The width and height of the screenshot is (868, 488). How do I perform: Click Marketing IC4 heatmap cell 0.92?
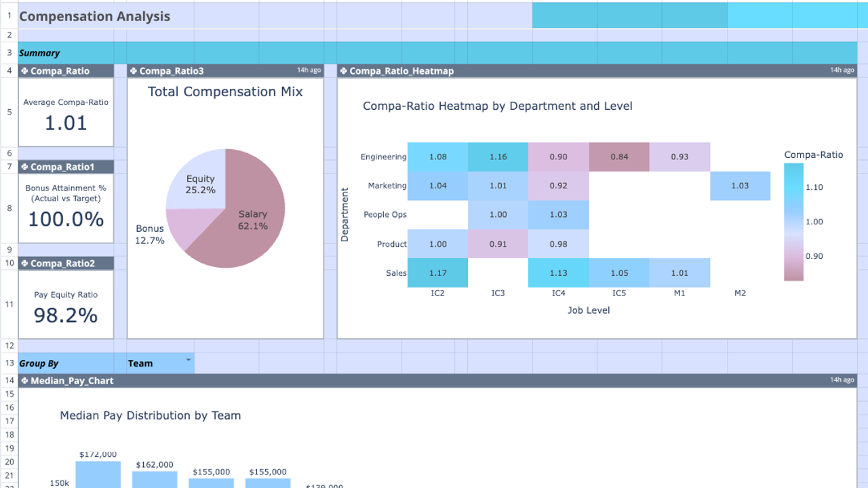pos(558,186)
